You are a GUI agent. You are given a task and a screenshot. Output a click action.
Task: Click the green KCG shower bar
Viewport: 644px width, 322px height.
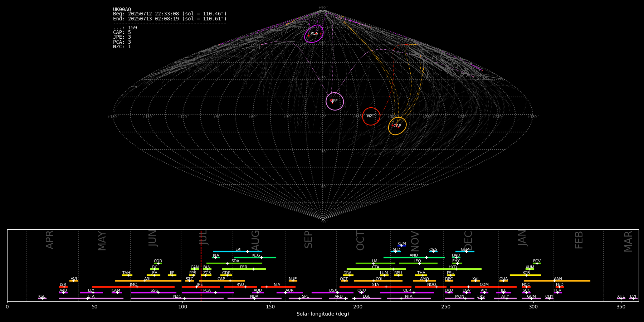[x=255, y=258]
